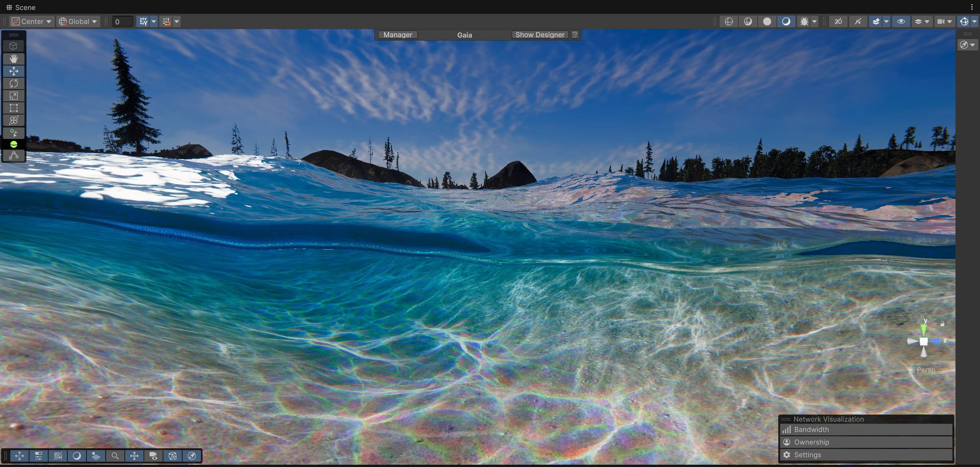Image resolution: width=980 pixels, height=467 pixels.
Task: Click the grid snap value field
Action: tap(122, 22)
